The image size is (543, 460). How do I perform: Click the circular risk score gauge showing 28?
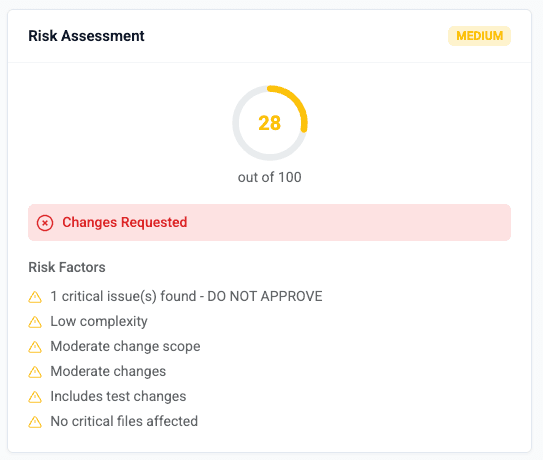pyautogui.click(x=270, y=123)
